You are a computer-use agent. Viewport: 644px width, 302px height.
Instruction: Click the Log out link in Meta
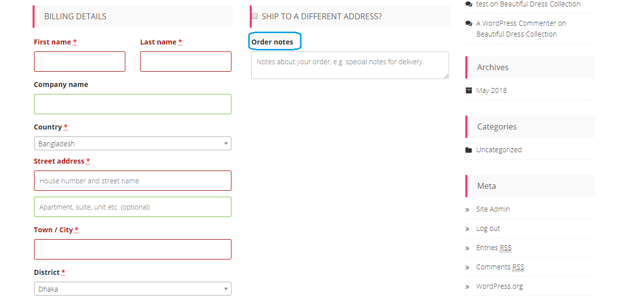[x=488, y=228]
